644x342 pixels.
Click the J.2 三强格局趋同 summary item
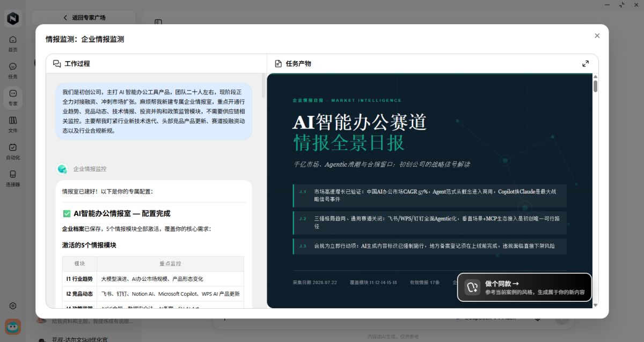[x=430, y=223]
